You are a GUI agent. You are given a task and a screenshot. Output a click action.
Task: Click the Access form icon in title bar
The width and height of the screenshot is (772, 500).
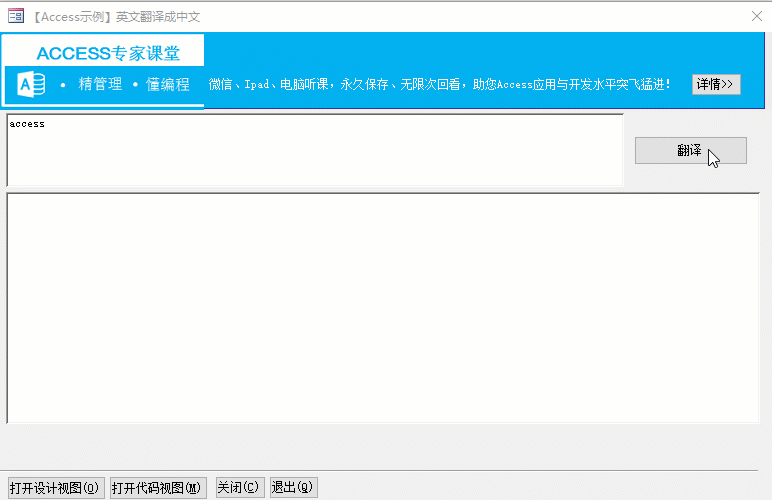(x=16, y=16)
